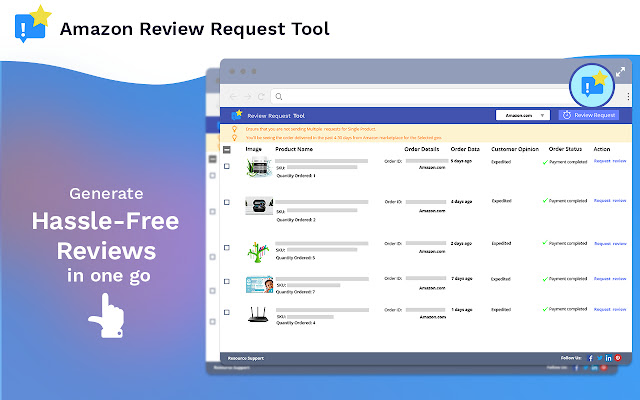Click the pointing hand icon
The image size is (640, 400).
[x=107, y=316]
